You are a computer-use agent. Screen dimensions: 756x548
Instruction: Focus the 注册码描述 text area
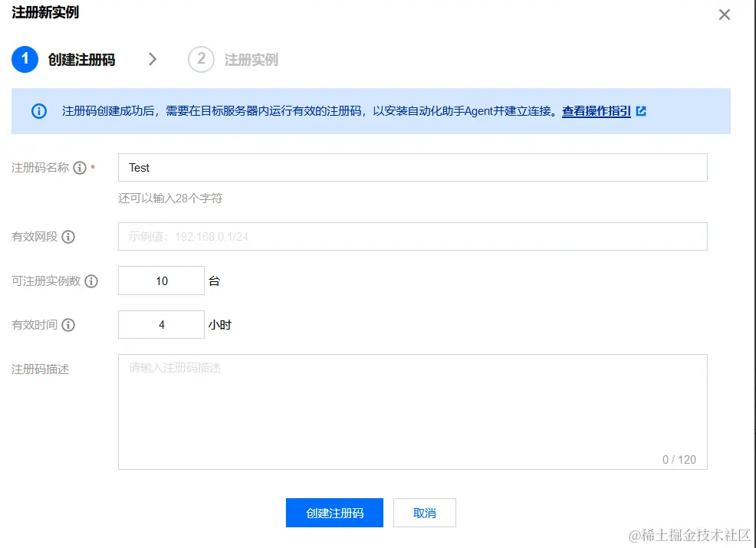pos(413,412)
